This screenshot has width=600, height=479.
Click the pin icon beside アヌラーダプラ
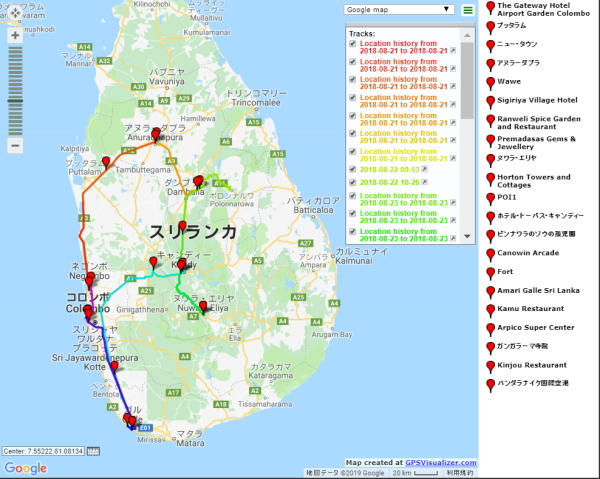tap(490, 65)
